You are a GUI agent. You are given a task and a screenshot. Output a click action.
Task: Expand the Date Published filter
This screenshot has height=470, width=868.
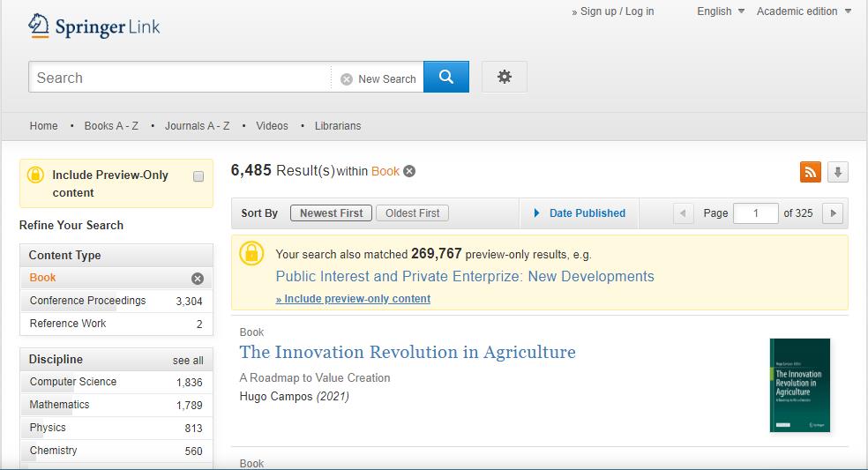580,213
